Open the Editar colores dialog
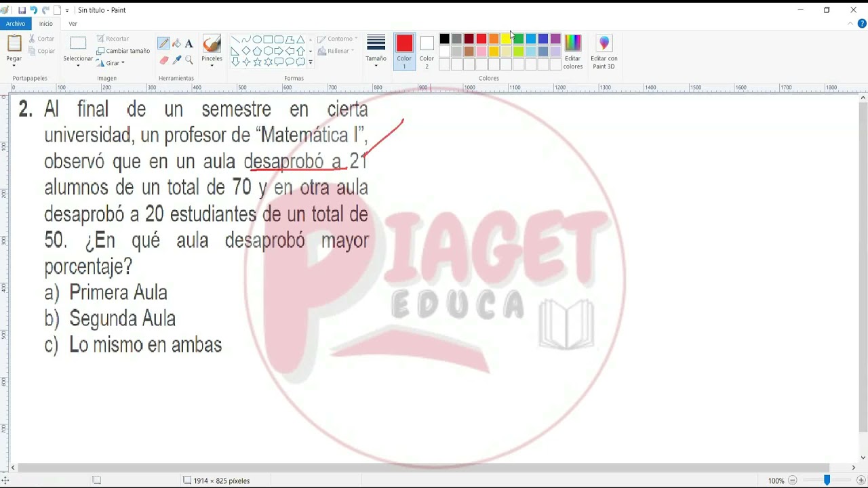 573,52
